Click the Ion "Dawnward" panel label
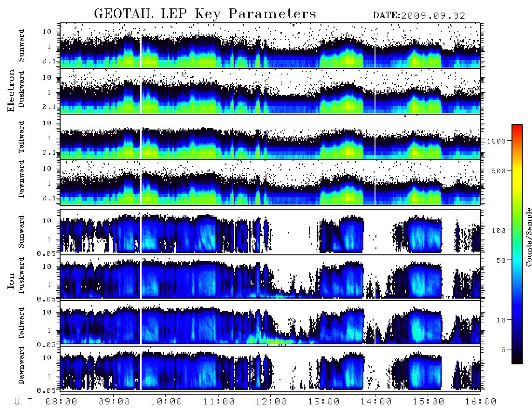This screenshot has width=532, height=410. 21,365
